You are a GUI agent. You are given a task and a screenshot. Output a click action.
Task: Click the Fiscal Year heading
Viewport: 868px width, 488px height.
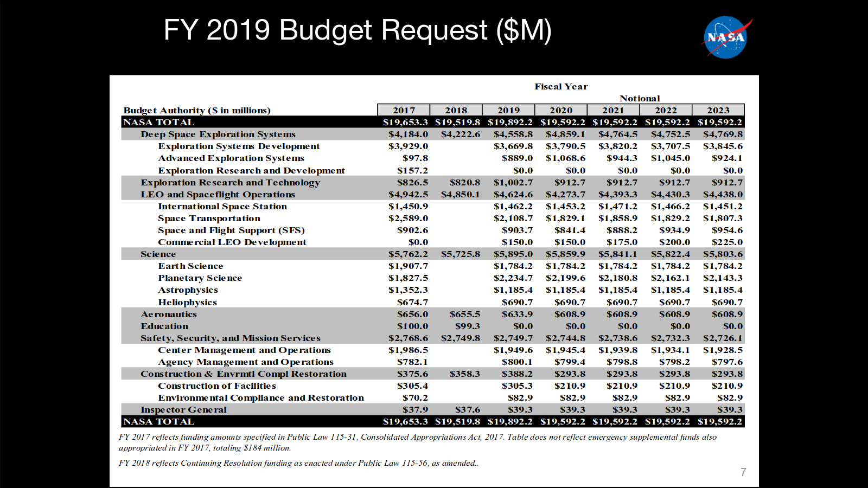click(x=561, y=87)
